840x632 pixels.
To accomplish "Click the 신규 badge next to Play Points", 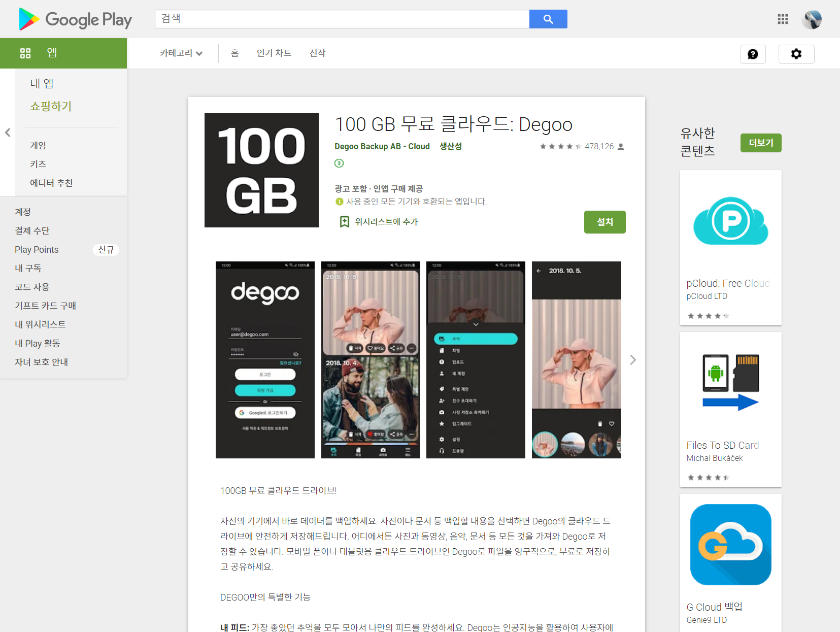I will tap(106, 250).
